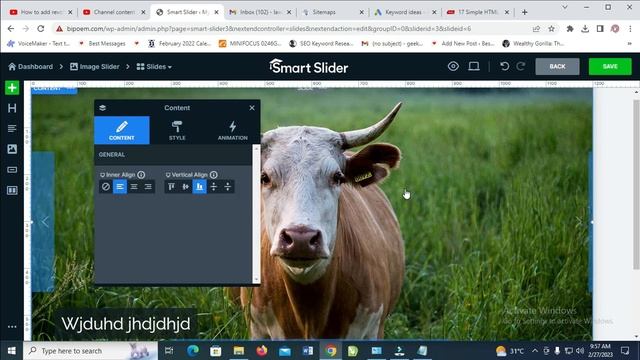
Task: Set Vertical Align to space around
Action: [x=228, y=187]
